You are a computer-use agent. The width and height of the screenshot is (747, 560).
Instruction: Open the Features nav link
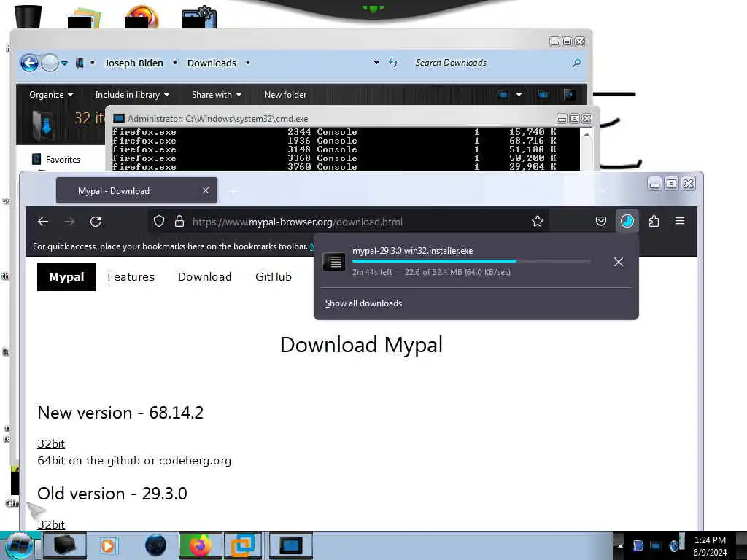[131, 276]
